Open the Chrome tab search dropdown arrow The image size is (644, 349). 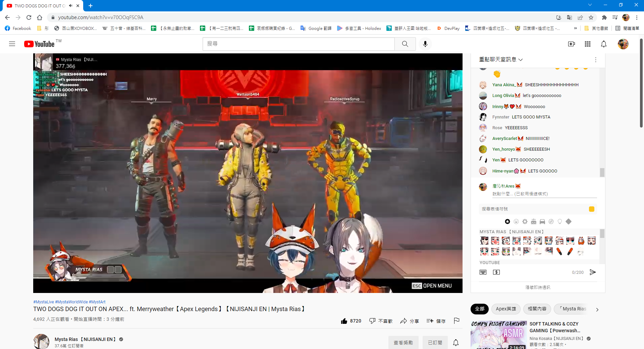pyautogui.click(x=590, y=5)
